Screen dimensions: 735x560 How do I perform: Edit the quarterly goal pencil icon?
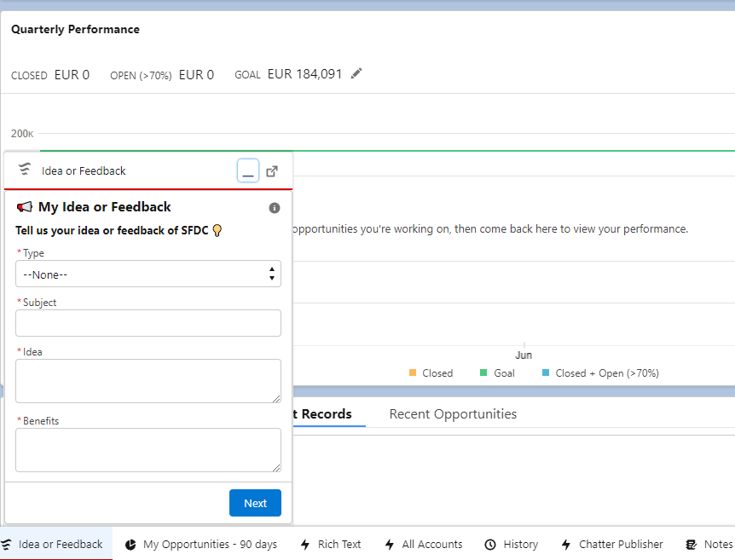pyautogui.click(x=356, y=73)
